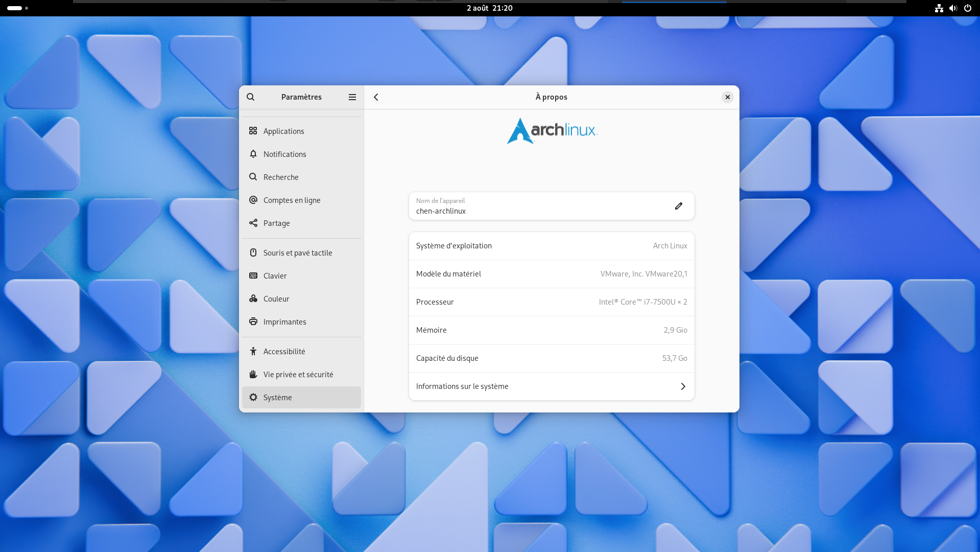
Task: Select the Notifications settings panel
Action: 301,154
